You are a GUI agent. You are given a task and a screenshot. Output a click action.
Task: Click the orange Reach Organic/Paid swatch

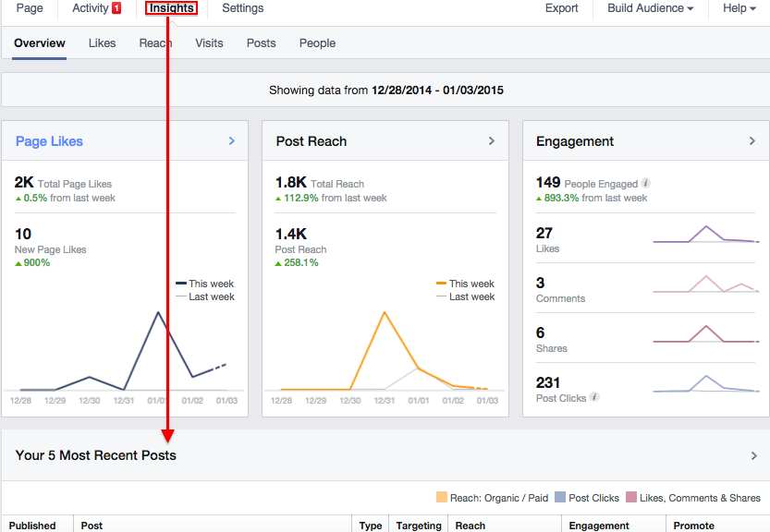442,498
